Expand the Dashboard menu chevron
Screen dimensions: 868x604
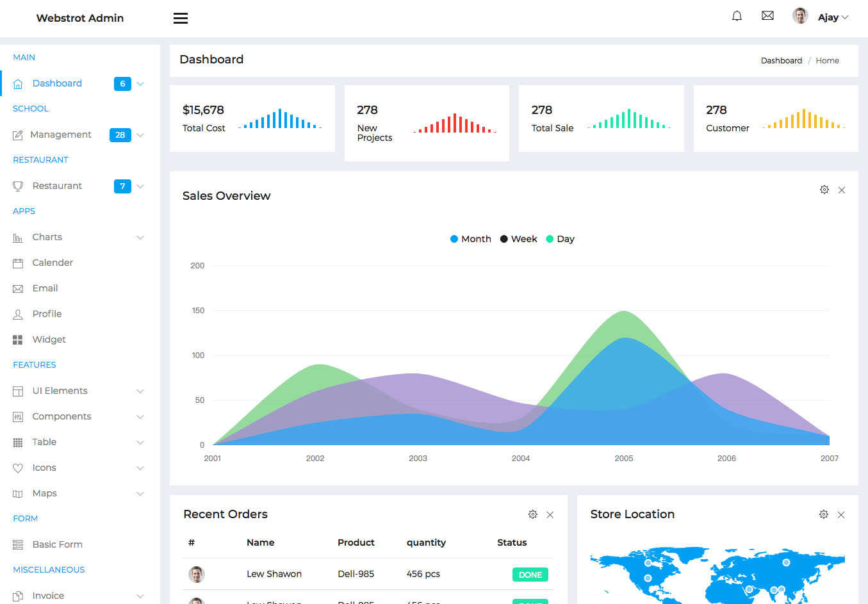140,84
